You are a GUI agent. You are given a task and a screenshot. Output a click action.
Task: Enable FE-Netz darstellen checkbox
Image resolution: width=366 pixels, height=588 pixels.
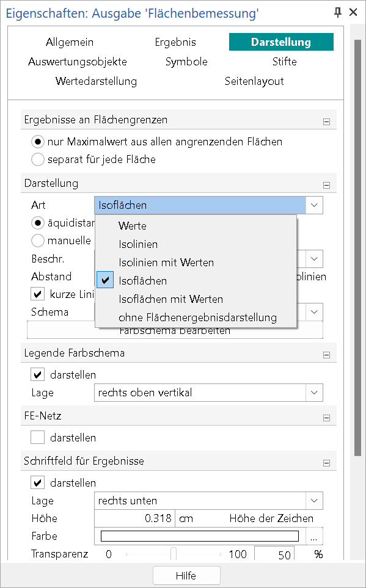coord(37,438)
